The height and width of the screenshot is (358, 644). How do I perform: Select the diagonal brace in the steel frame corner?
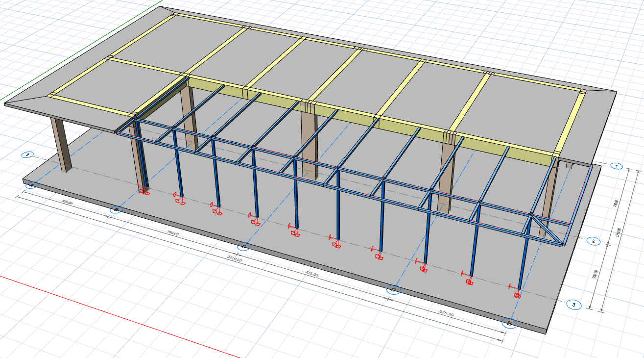pos(548,230)
